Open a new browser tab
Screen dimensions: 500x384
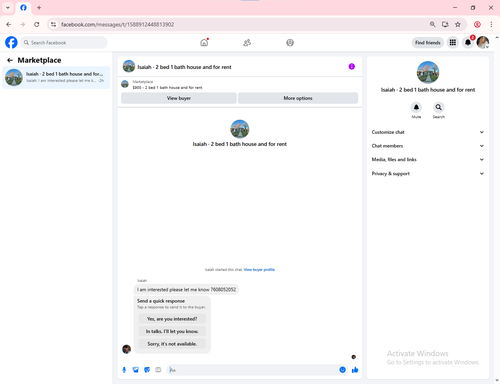click(x=39, y=7)
